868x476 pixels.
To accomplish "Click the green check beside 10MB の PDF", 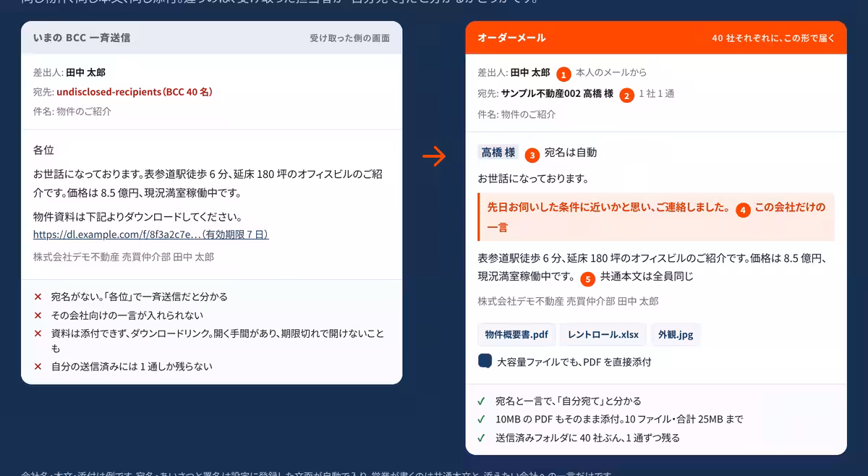I will tap(482, 419).
